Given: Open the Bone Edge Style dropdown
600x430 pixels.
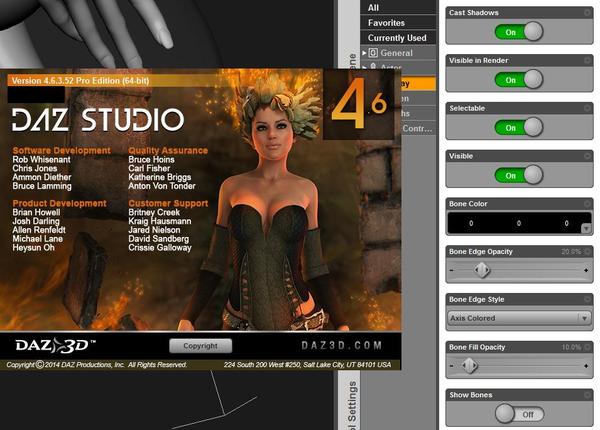Looking at the screenshot, I should [x=519, y=318].
